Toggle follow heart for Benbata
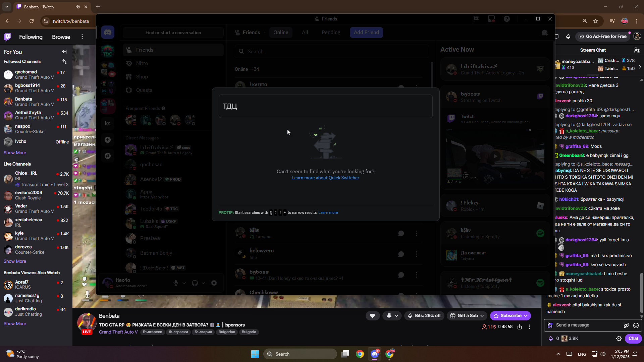Viewport: 644px width, 362px height. (372, 315)
